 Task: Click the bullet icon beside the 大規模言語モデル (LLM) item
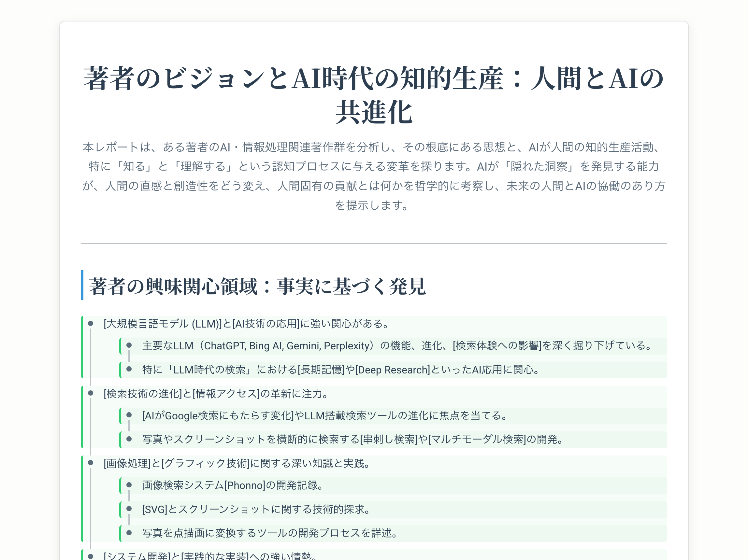pyautogui.click(x=91, y=324)
